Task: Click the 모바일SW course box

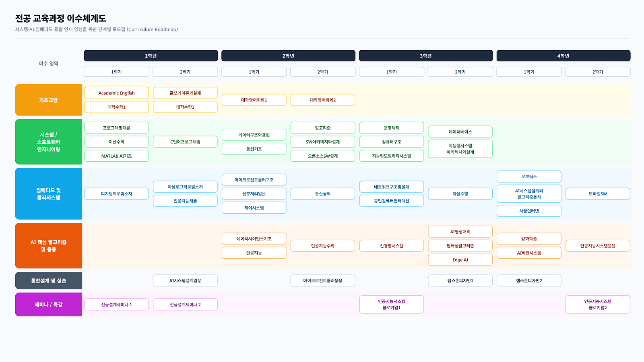Action: [598, 193]
